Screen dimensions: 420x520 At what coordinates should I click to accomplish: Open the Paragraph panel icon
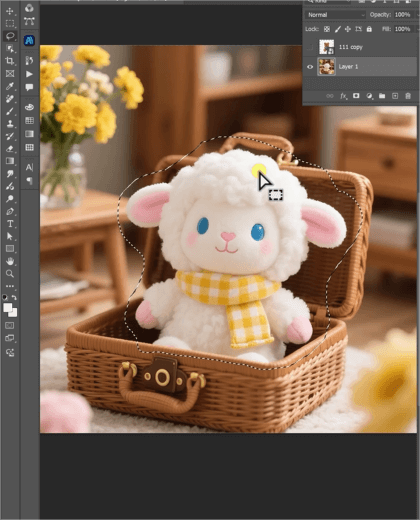[29, 181]
